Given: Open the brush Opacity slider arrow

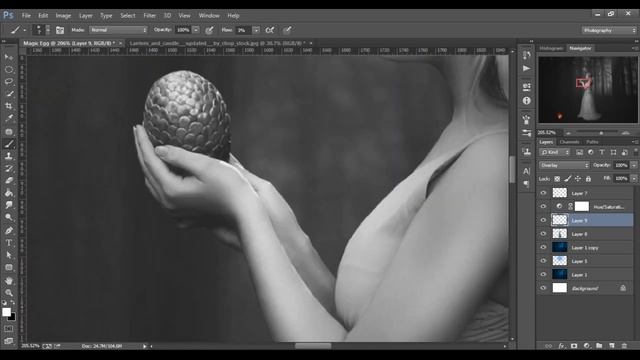Looking at the screenshot, I should pos(196,30).
